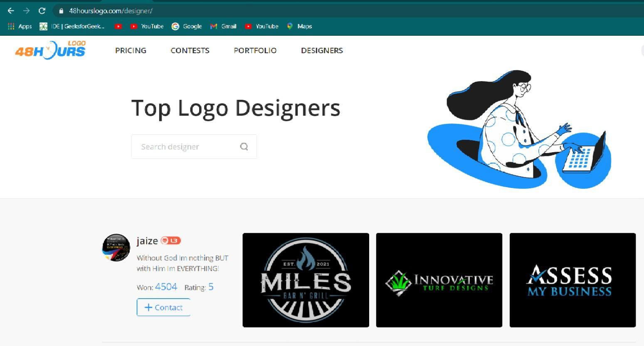Click the unlabeled YouTube icon bookmark
Viewport: 644px width, 346px height.
pos(118,26)
